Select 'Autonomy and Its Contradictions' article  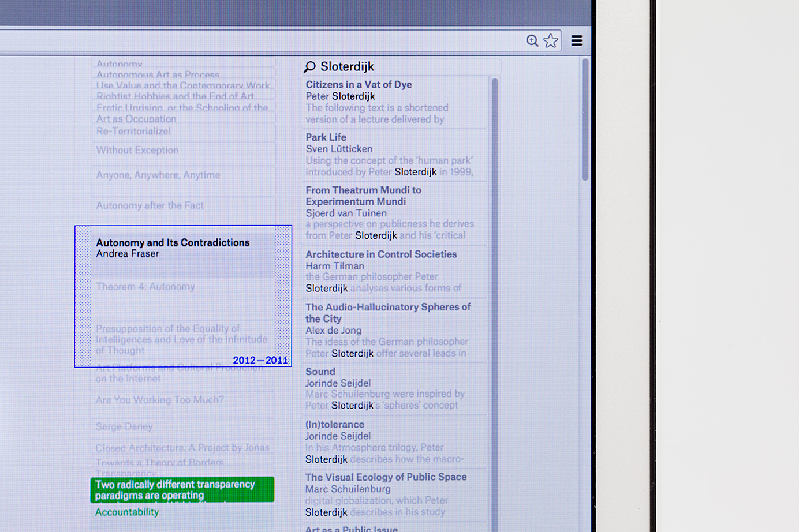pyautogui.click(x=173, y=243)
